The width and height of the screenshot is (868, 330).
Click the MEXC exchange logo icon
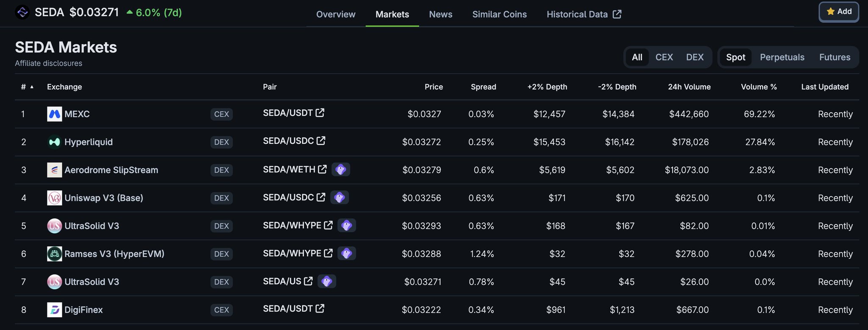(x=54, y=114)
